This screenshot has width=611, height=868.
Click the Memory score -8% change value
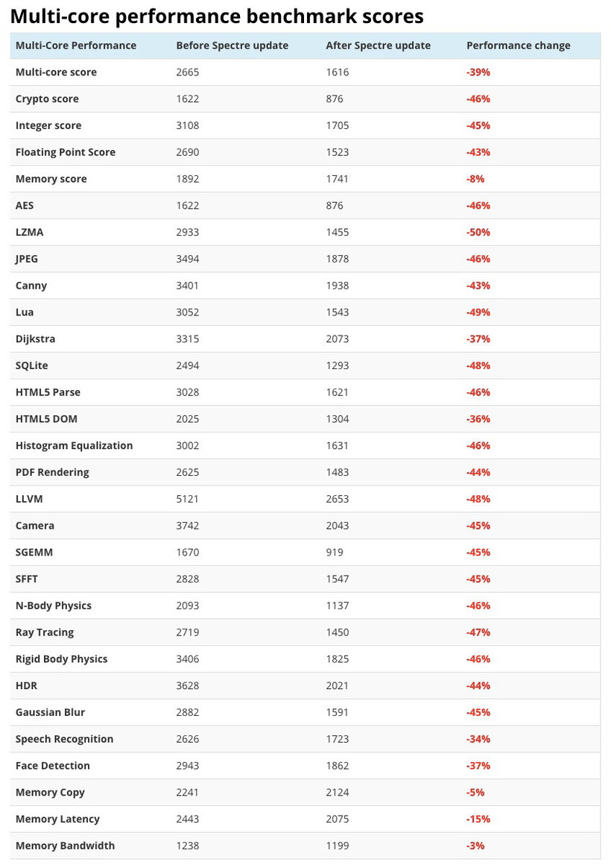coord(475,179)
